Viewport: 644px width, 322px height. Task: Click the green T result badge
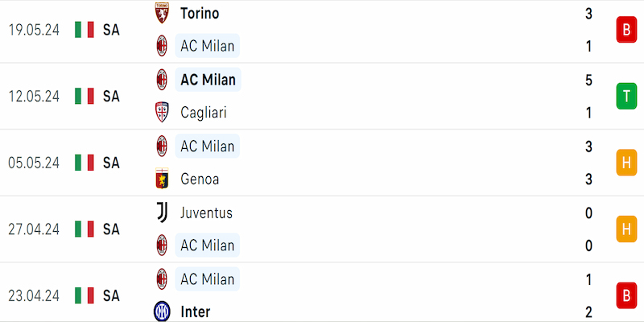coord(626,96)
